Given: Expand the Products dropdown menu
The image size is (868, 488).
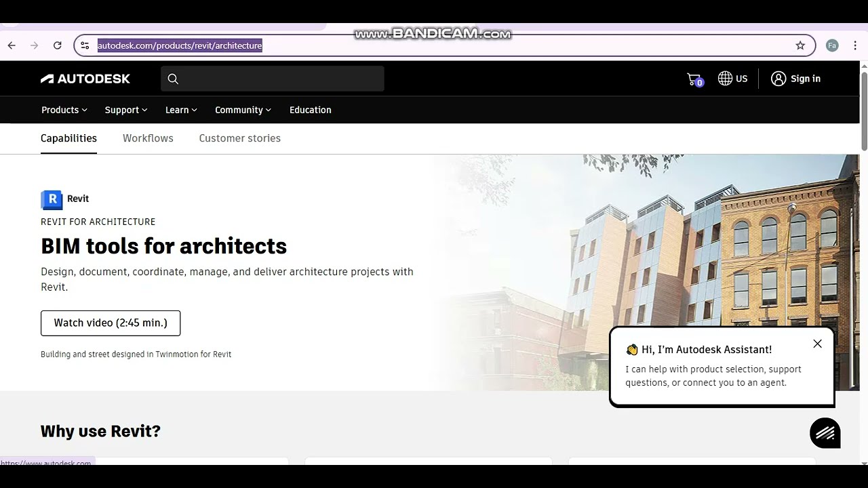Looking at the screenshot, I should pos(64,110).
